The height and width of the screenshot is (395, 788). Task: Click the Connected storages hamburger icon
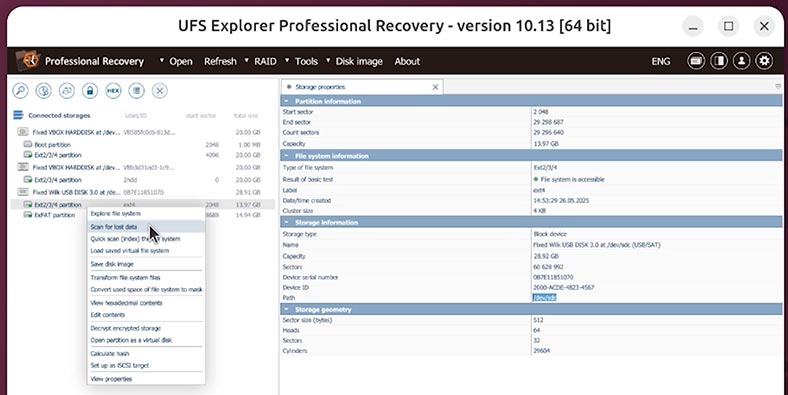[x=18, y=115]
